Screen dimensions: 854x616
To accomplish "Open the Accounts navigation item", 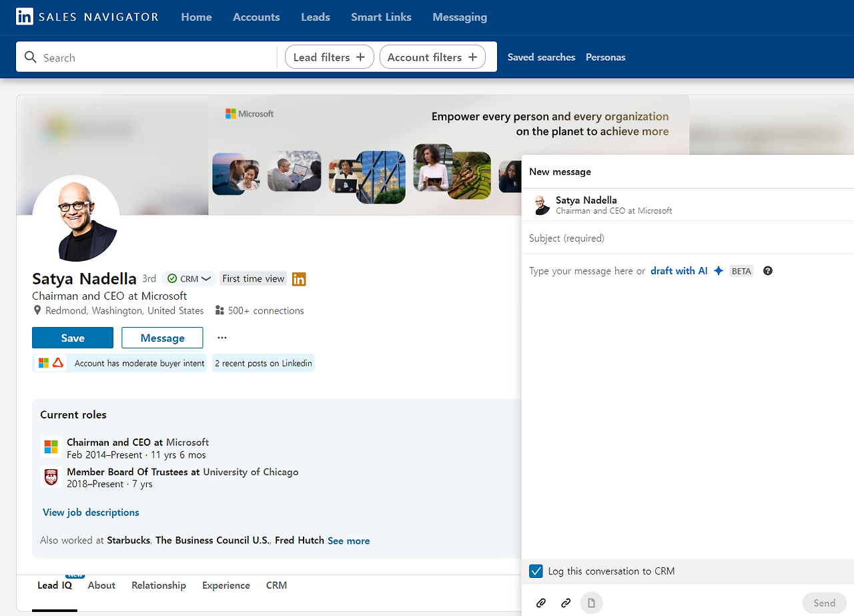I will [256, 17].
